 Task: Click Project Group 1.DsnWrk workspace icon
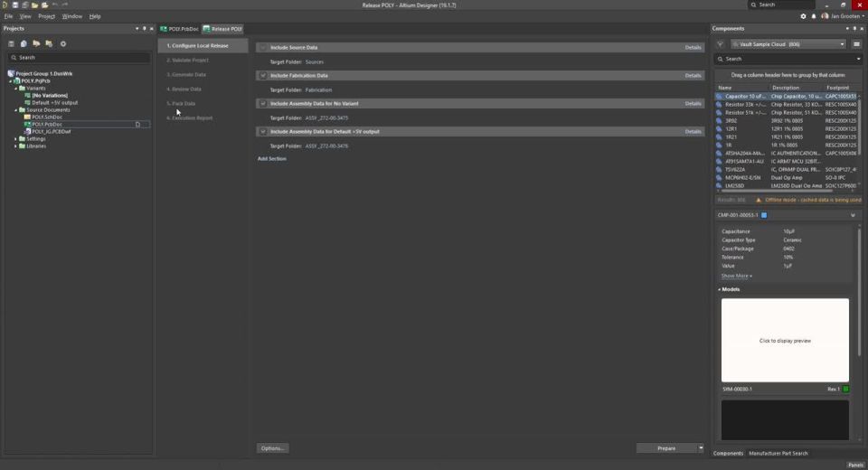tap(11, 73)
